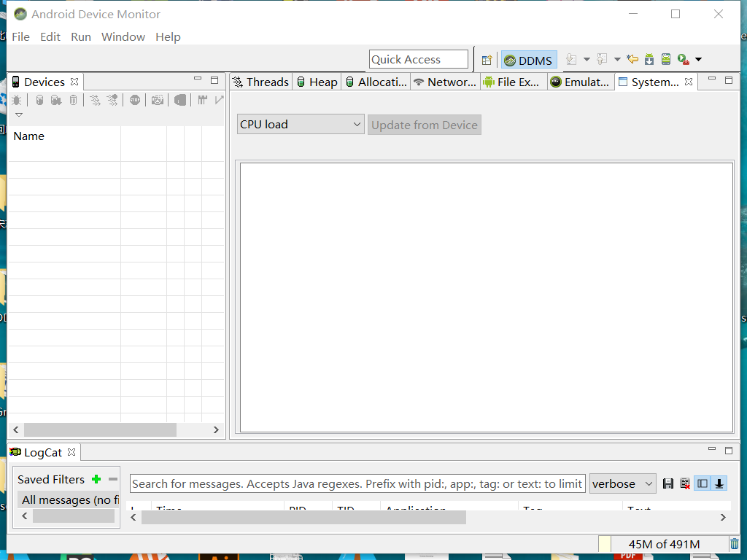This screenshot has height=560, width=747.
Task: Click the Save log floppy icon
Action: tap(668, 484)
